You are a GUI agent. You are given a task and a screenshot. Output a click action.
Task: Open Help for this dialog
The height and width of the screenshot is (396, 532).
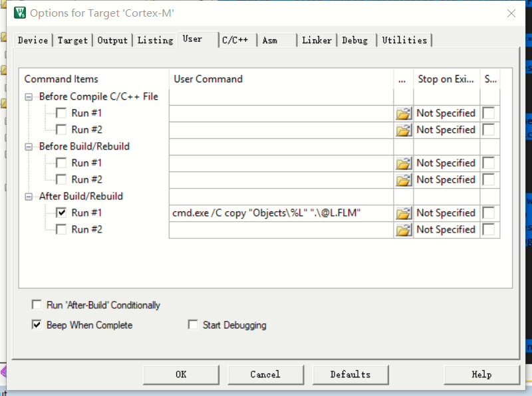[x=481, y=375]
